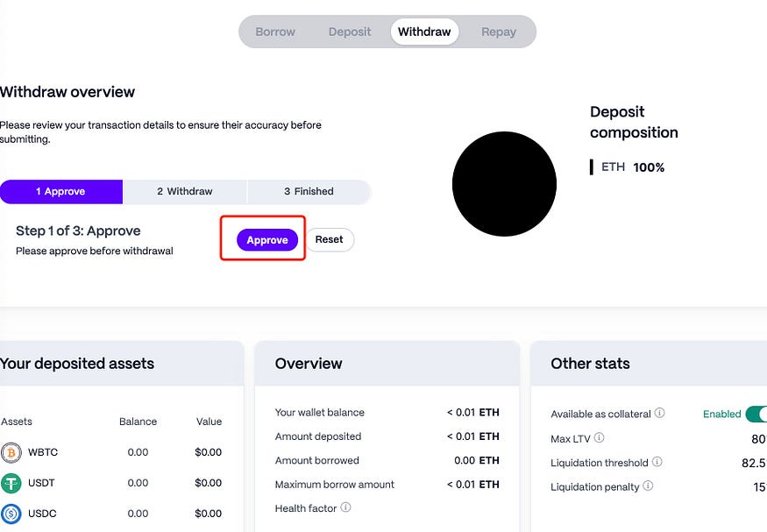Open the Repay tab
This screenshot has width=767, height=532.
tap(499, 32)
